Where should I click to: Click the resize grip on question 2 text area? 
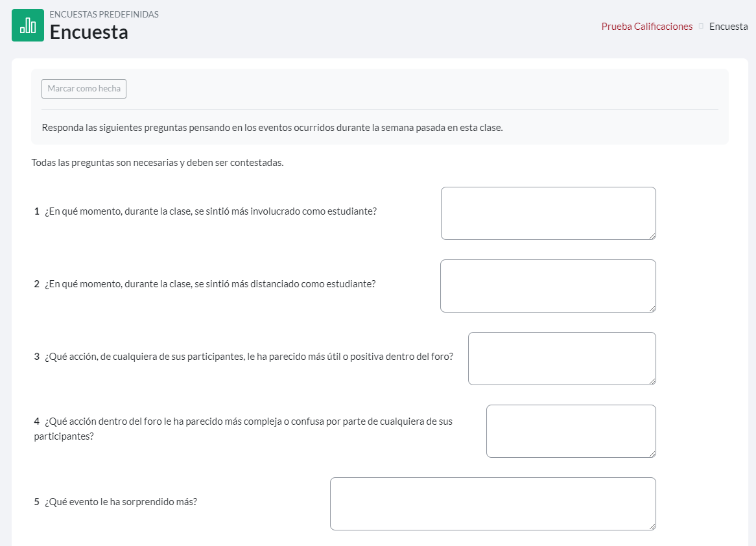tap(652, 309)
